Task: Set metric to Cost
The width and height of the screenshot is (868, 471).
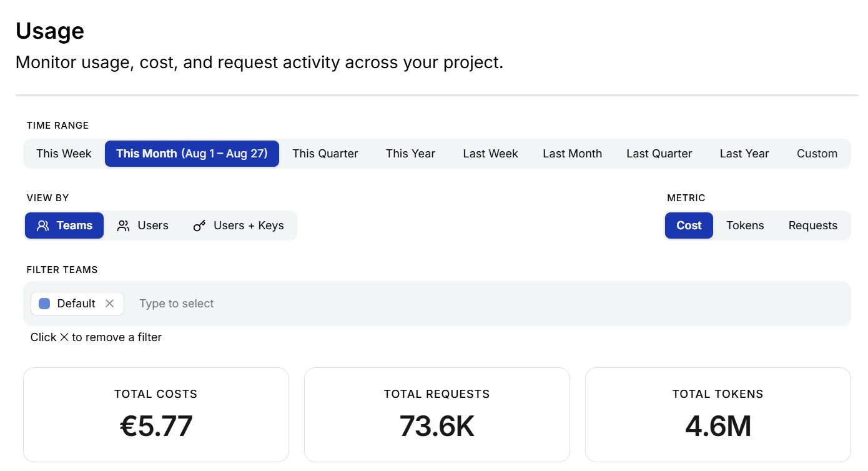Action: [689, 226]
